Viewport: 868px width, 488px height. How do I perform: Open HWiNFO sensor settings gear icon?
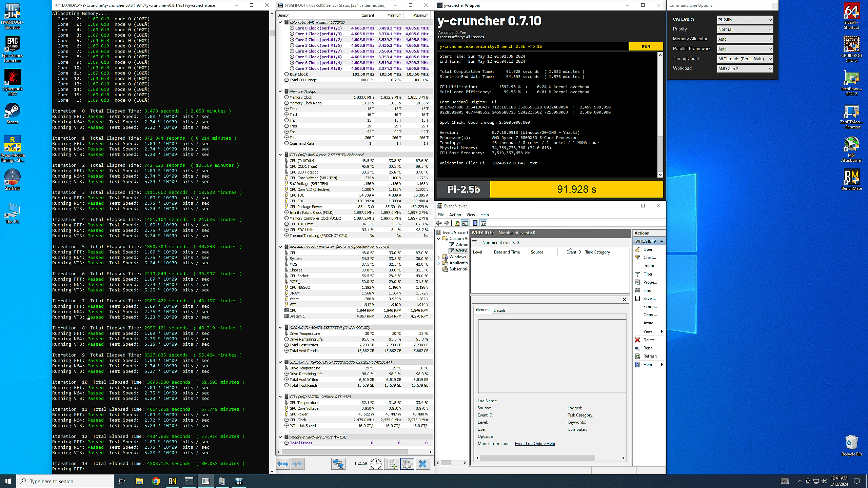407,464
